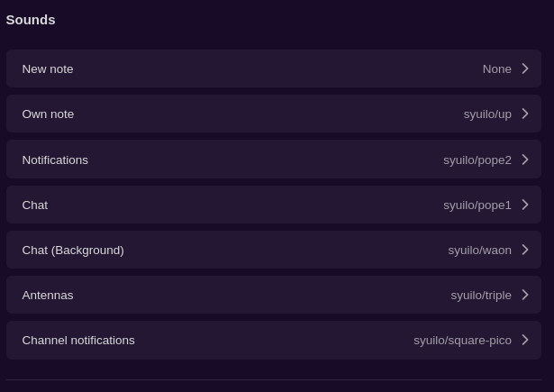Viewport: 554px width, 392px height.
Task: Click the chevron arrow next to syuilo/triple
Action: 525,295
